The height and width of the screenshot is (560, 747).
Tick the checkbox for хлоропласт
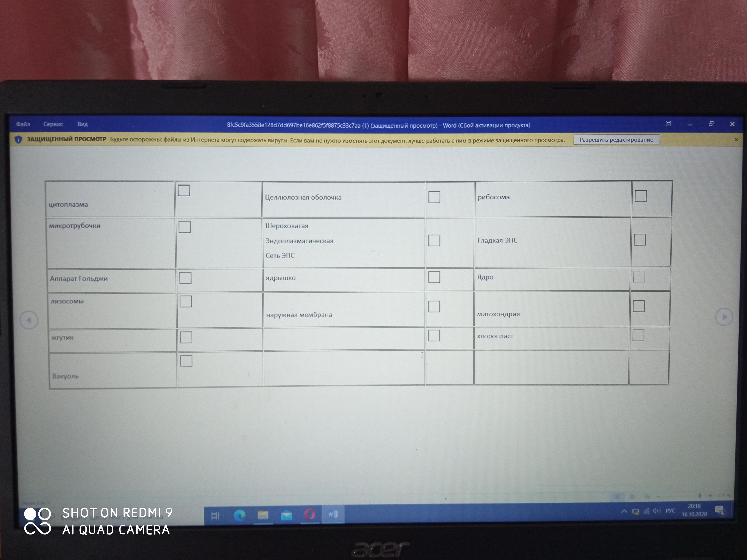click(638, 335)
